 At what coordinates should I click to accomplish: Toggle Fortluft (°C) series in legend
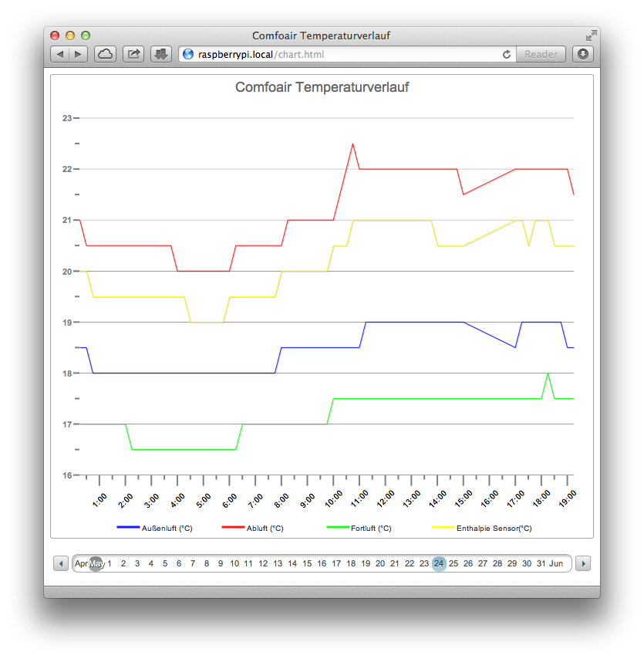pyautogui.click(x=359, y=529)
